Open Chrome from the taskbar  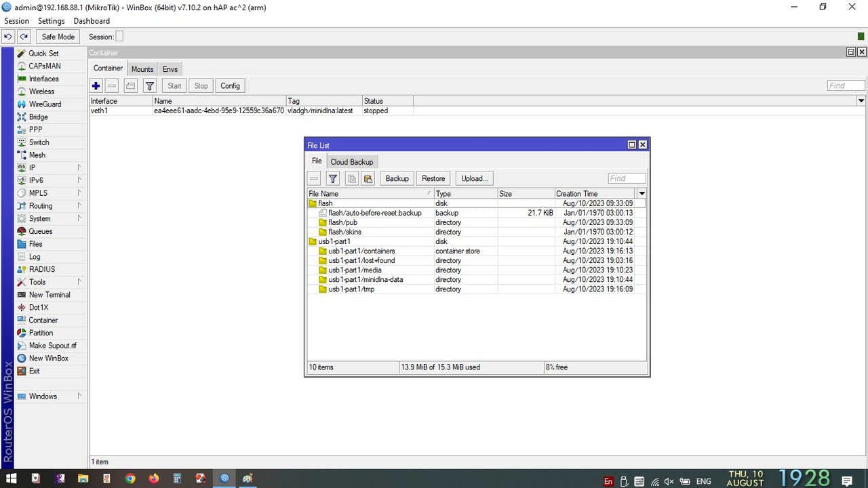[130, 479]
